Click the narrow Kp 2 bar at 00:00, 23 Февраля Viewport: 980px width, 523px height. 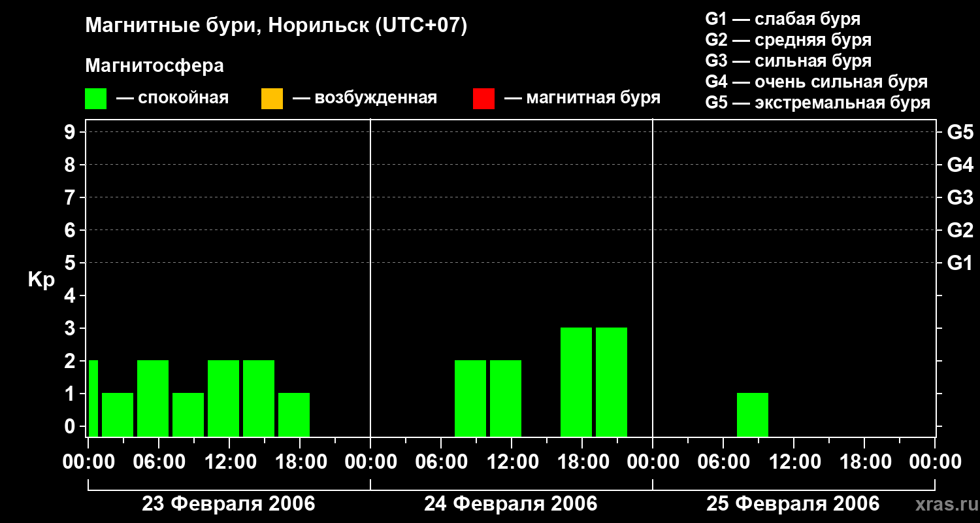pos(93,398)
